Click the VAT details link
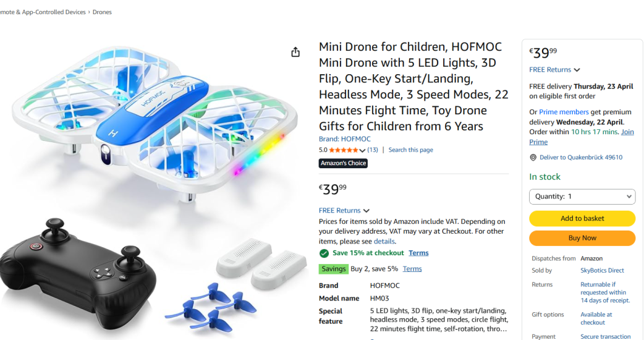 coord(384,241)
